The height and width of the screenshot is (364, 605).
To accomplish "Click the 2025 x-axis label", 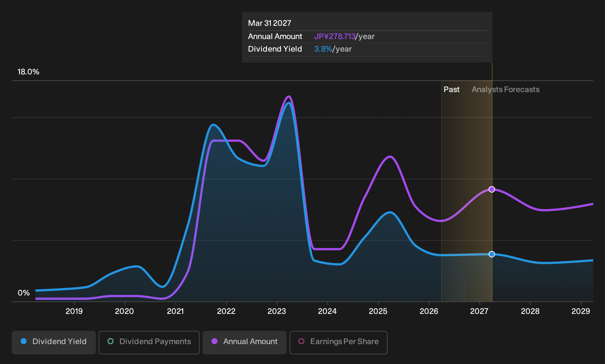I will point(378,311).
